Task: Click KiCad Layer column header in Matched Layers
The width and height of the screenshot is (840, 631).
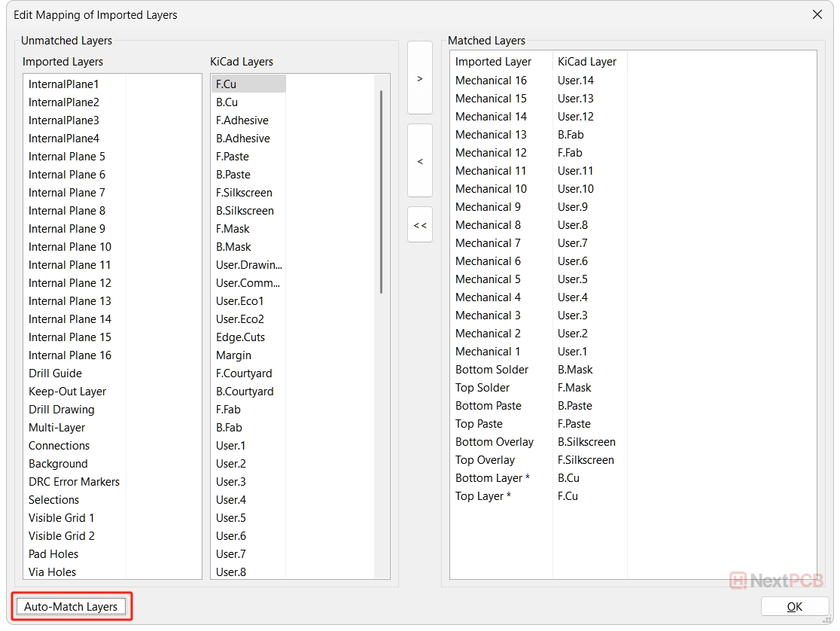Action: 586,62
